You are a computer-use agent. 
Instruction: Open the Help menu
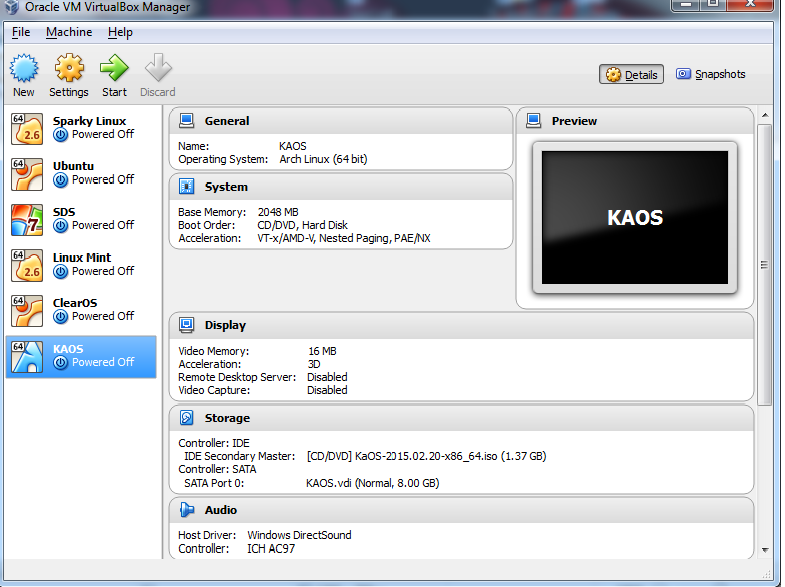point(120,32)
